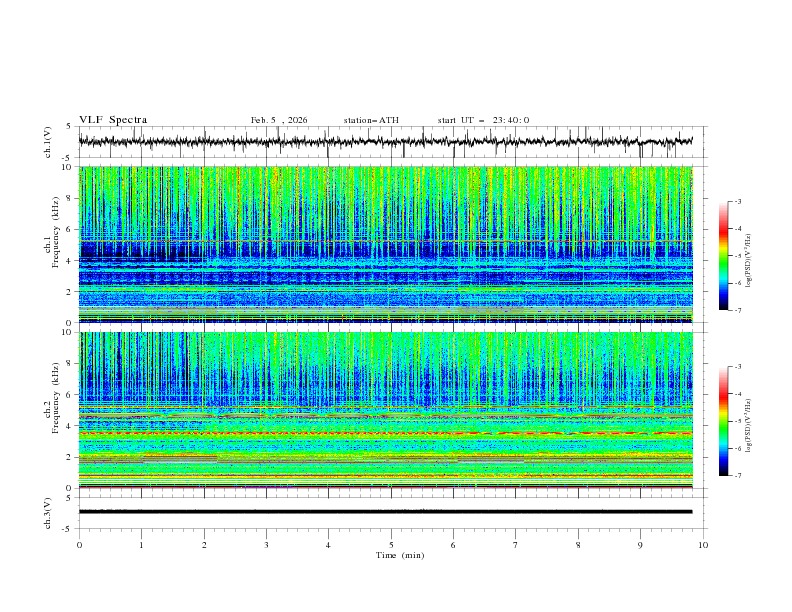The width and height of the screenshot is (792, 612).
Task: Click the ch.2 PSD color scale bar
Action: coord(723,421)
